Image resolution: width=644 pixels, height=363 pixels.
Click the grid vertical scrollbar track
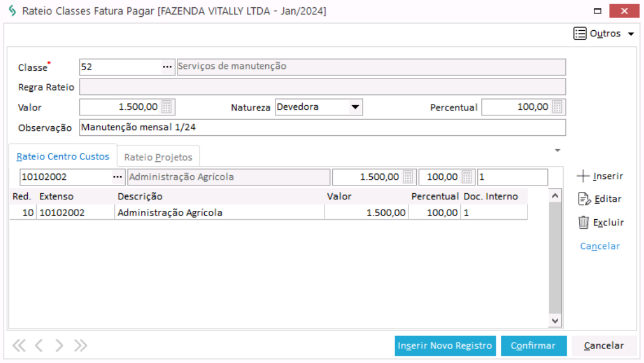coord(555,258)
